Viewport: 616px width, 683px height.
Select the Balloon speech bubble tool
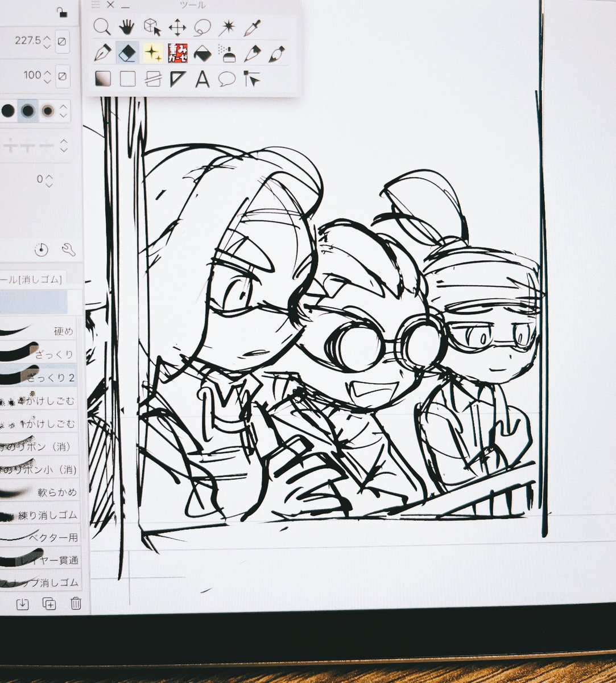pyautogui.click(x=227, y=79)
